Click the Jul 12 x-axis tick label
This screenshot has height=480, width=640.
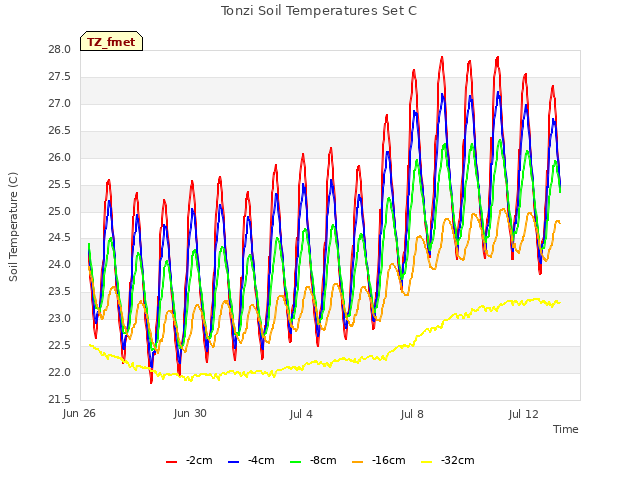pos(523,414)
